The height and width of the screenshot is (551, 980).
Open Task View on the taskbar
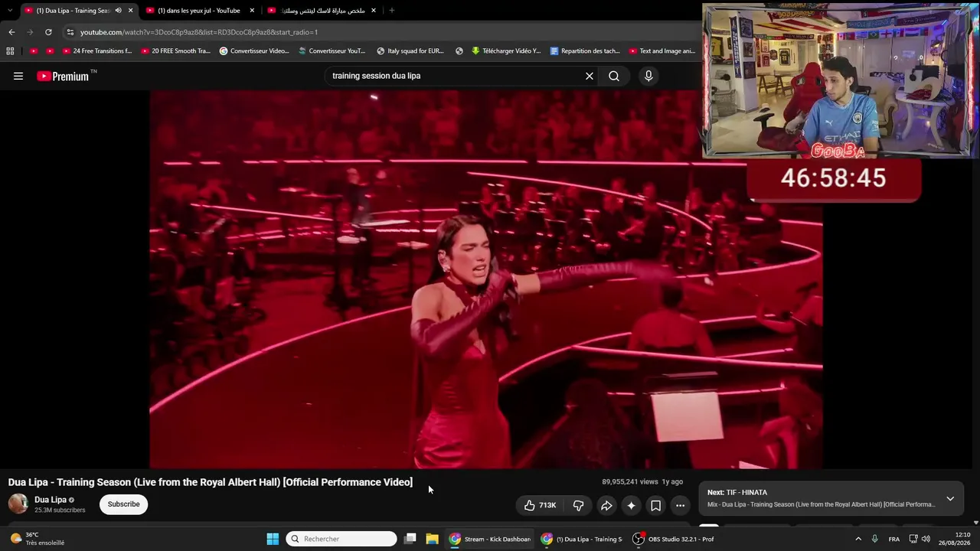tap(410, 539)
